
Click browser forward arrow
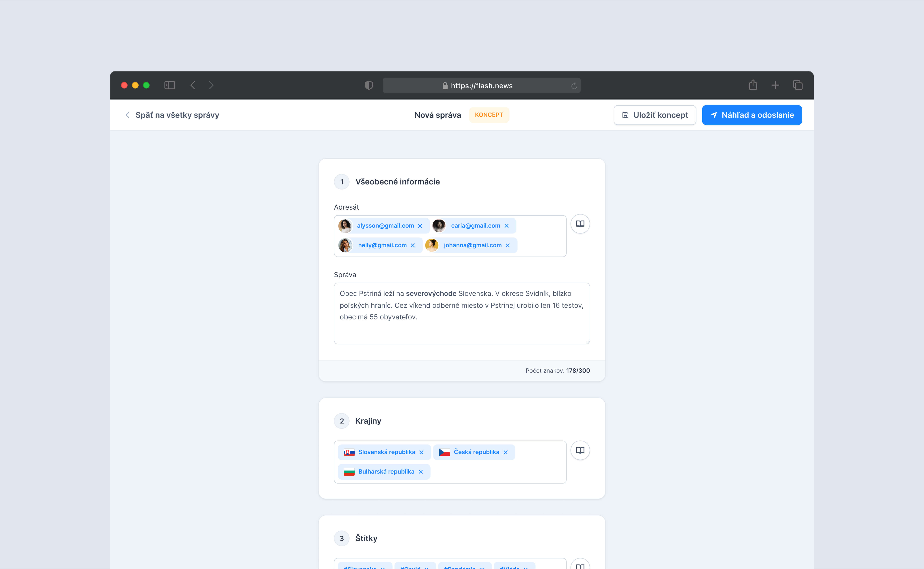(x=211, y=85)
